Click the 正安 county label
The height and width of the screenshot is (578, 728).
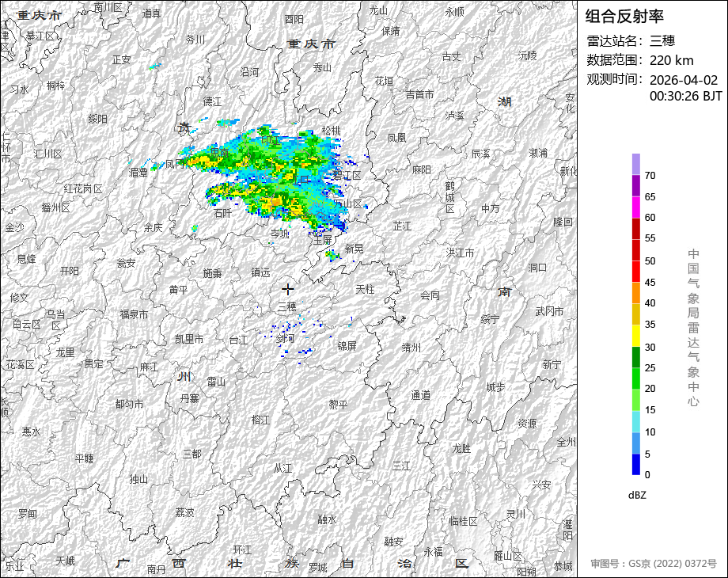[x=122, y=60]
